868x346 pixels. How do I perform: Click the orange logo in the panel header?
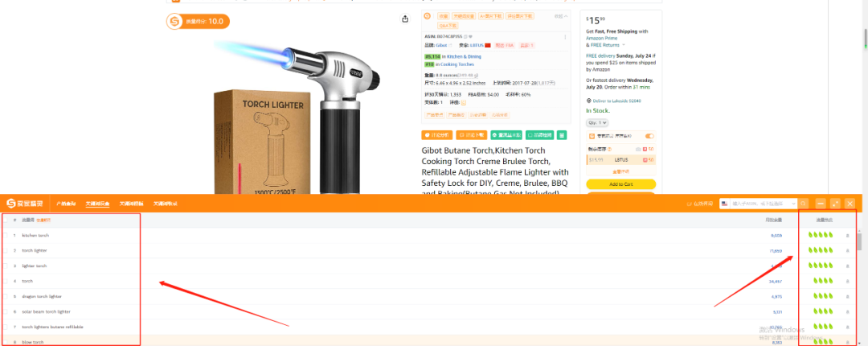[11, 204]
